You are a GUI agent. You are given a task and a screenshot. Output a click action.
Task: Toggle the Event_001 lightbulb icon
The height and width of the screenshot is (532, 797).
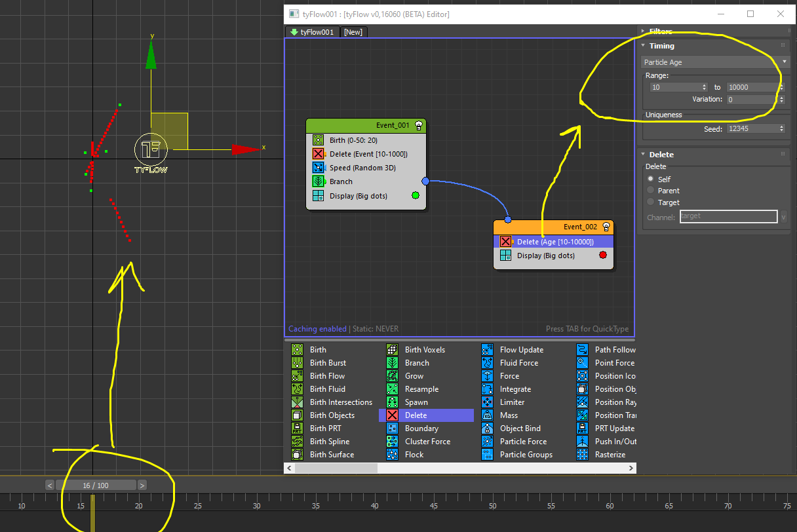click(418, 126)
